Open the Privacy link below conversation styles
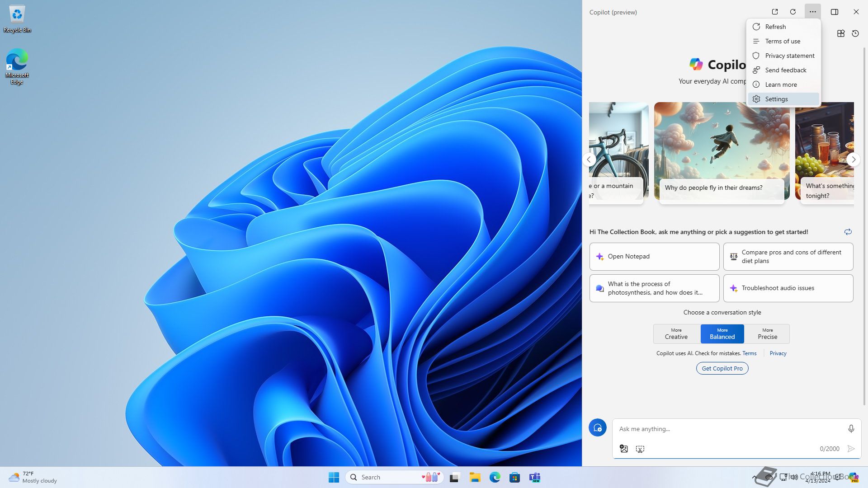Viewport: 868px width, 488px height. [x=778, y=353]
